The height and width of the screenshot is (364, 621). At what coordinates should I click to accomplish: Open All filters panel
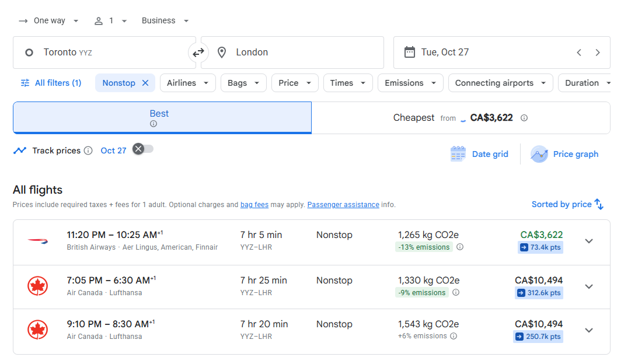(x=51, y=83)
